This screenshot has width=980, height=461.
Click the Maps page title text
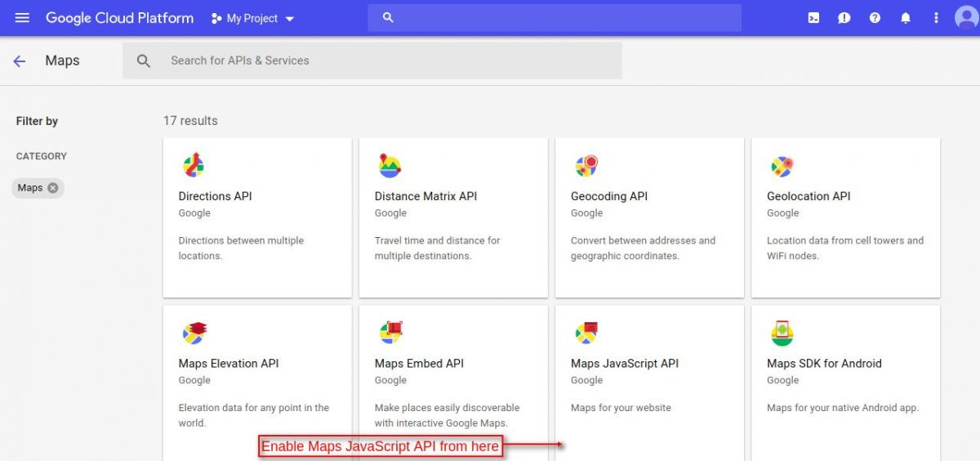(x=62, y=60)
